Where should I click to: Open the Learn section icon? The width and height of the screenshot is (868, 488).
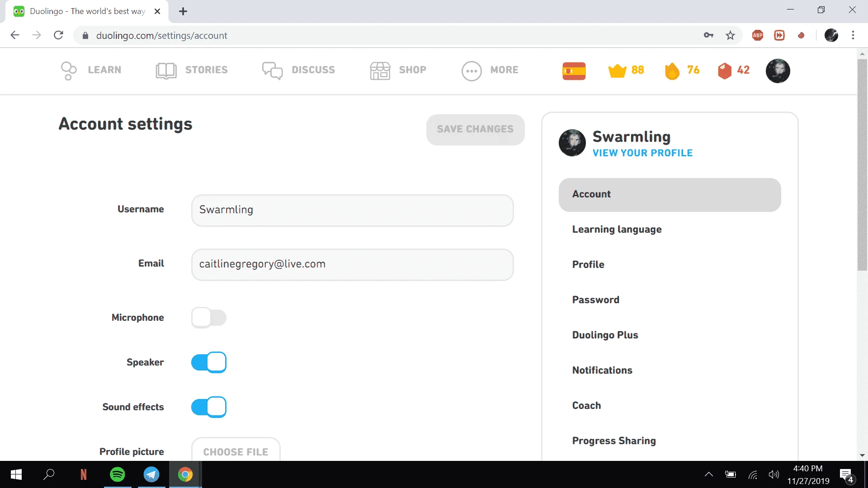coord(69,70)
